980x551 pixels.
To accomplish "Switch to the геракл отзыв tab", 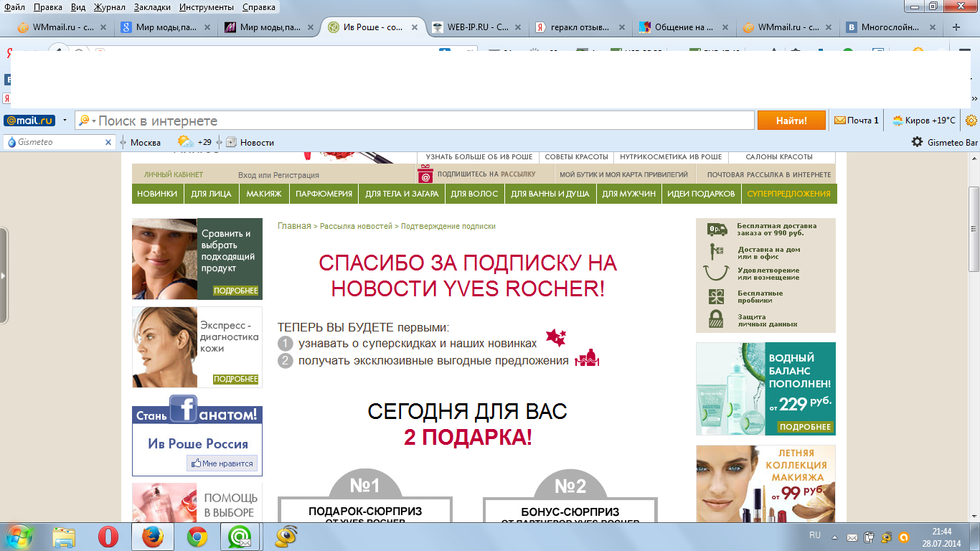I will pos(581,27).
